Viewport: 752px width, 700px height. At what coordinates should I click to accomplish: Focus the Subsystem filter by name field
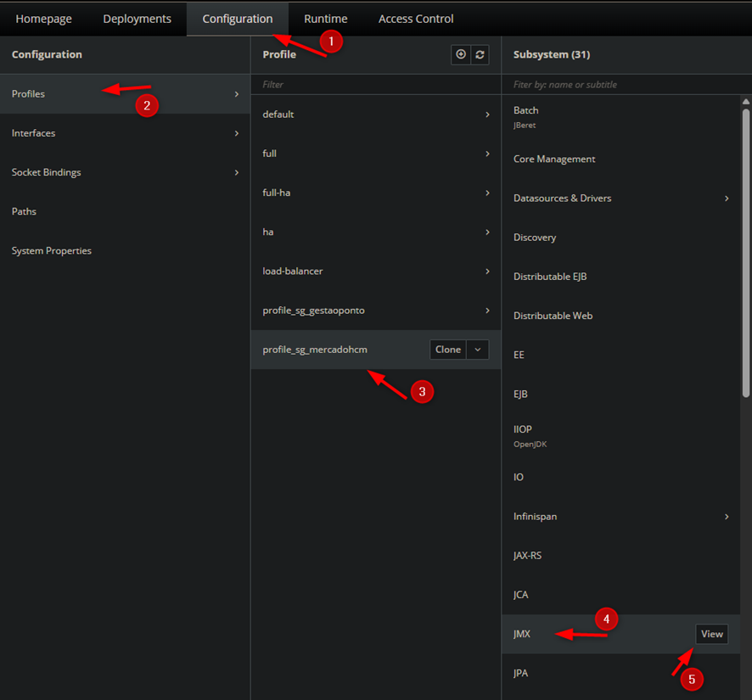(624, 85)
